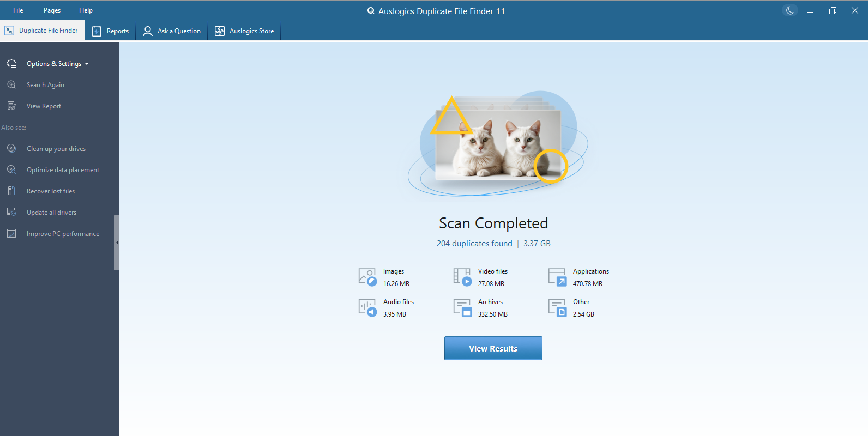Collapse the sidebar using the splitter handle
The image size is (868, 436).
click(117, 243)
